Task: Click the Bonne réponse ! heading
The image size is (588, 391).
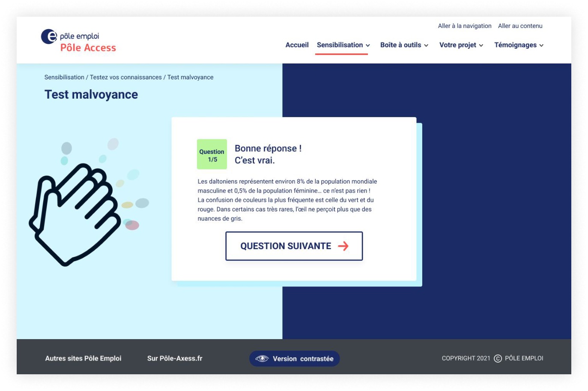Action: coord(268,148)
